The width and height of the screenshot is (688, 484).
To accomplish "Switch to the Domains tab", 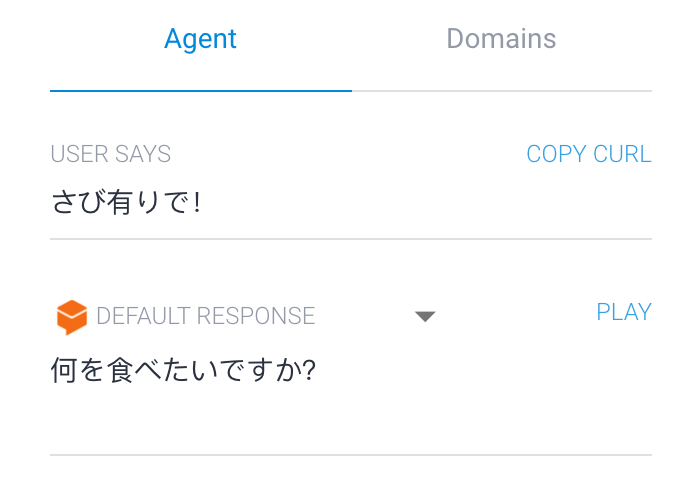I will tap(501, 39).
